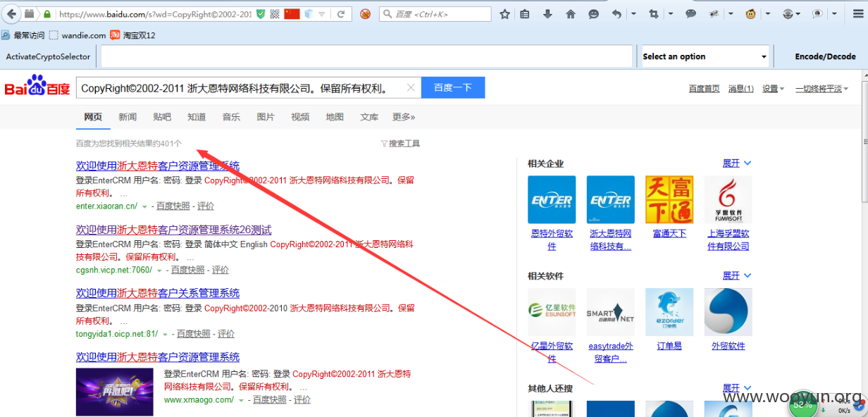
Task: Click the fly insect addon icon
Action: (714, 14)
